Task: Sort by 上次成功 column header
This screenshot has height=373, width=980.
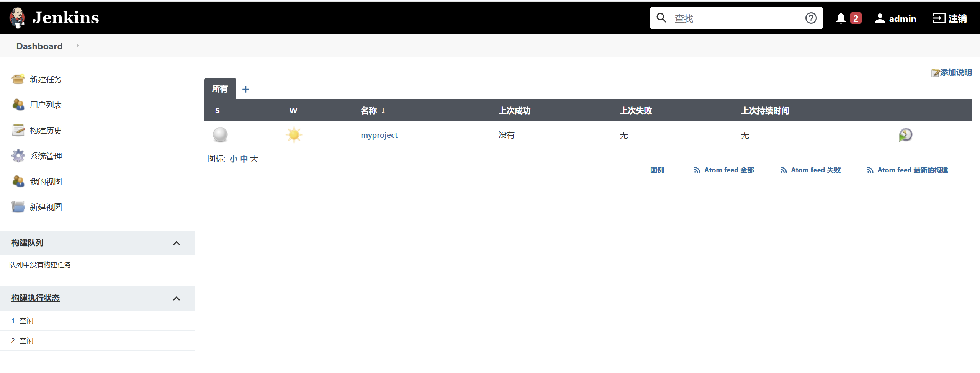Action: [514, 111]
